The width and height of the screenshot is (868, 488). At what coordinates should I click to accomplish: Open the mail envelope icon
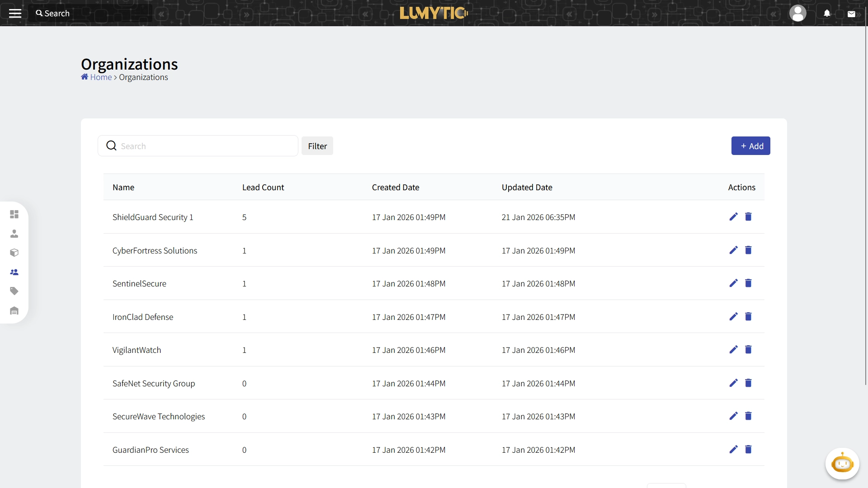tap(851, 14)
